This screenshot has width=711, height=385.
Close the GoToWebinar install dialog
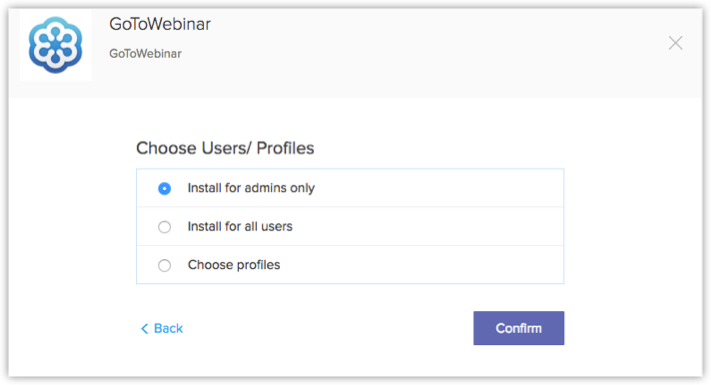[x=675, y=43]
